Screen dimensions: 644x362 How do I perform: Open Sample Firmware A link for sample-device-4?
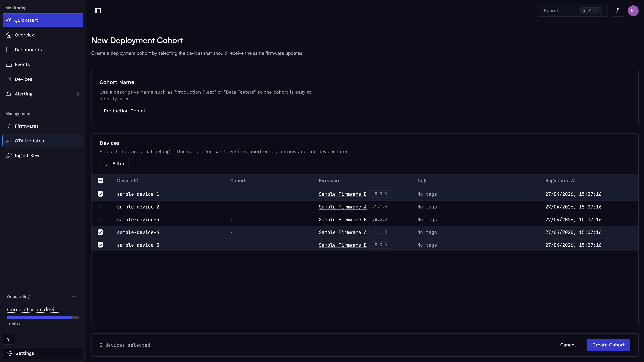pyautogui.click(x=342, y=232)
